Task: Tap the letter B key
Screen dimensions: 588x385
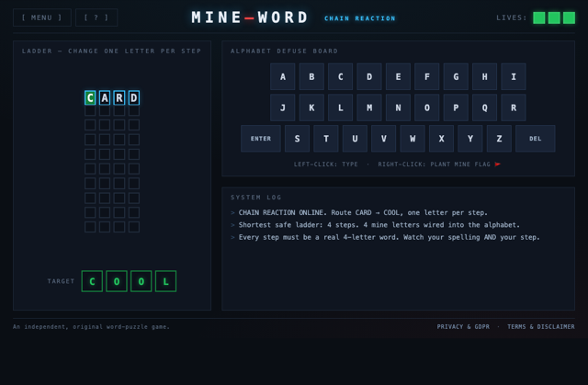Action: tap(311, 77)
